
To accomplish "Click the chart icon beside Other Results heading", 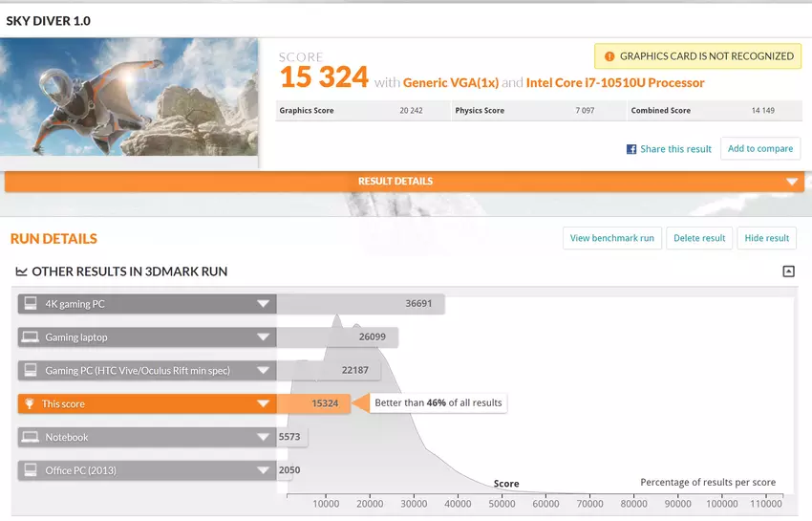I will pyautogui.click(x=21, y=272).
